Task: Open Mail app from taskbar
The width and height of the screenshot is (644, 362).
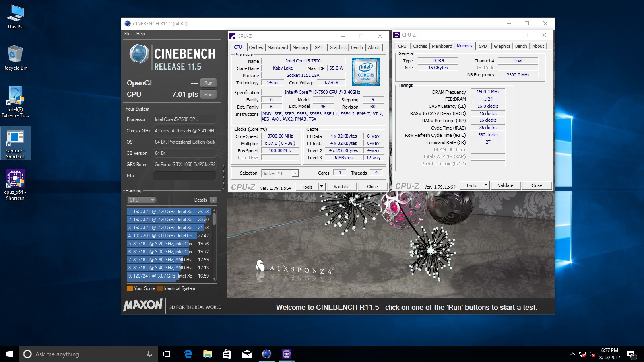Action: click(x=247, y=354)
